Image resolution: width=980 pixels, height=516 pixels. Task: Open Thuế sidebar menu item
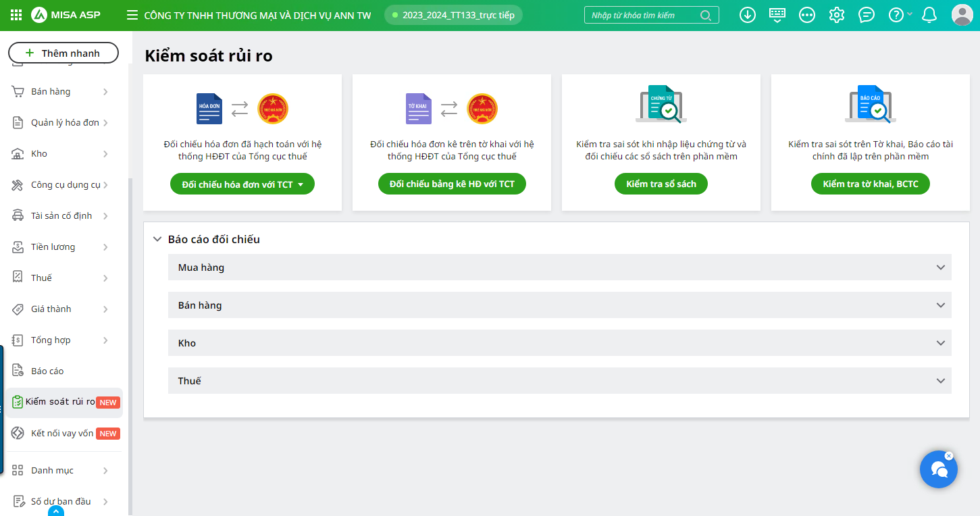[64, 278]
